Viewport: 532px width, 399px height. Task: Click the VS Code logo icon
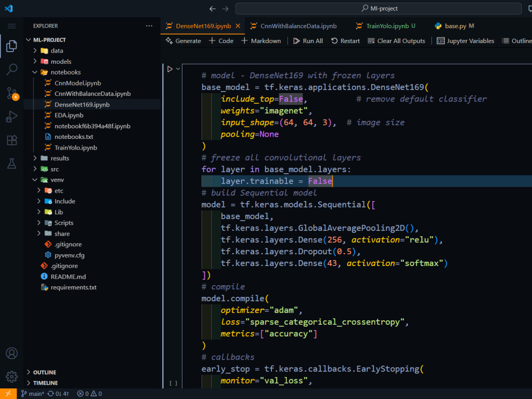click(9, 8)
